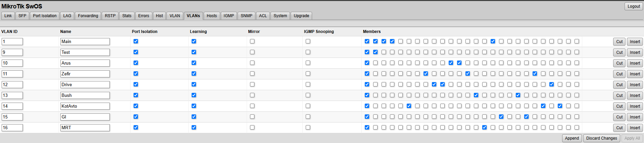Click the KotAvto name field
The width and height of the screenshot is (644, 143).
pos(85,106)
